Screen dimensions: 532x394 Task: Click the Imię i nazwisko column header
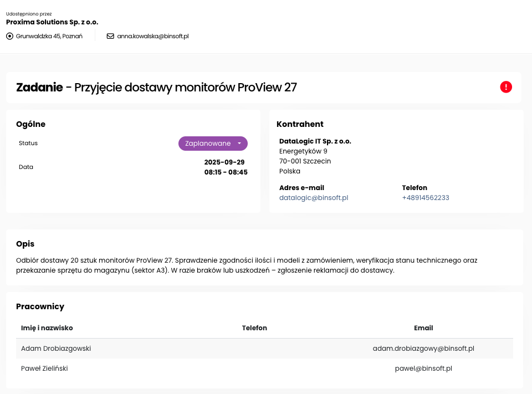click(x=47, y=328)
